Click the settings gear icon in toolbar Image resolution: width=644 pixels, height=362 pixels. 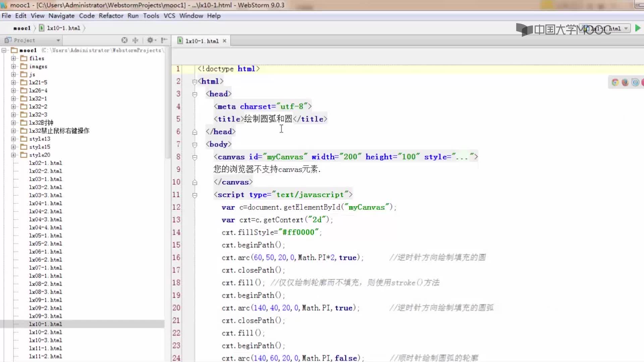pyautogui.click(x=150, y=40)
